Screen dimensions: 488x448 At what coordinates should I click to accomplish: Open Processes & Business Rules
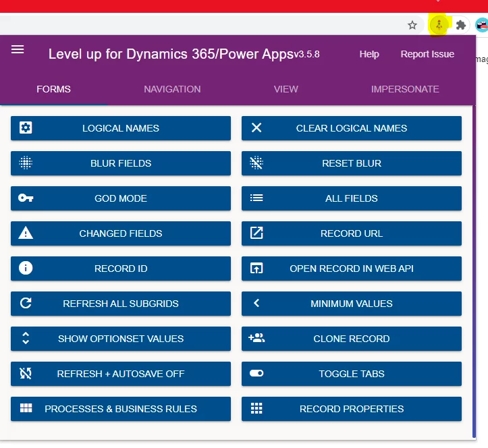[121, 409]
